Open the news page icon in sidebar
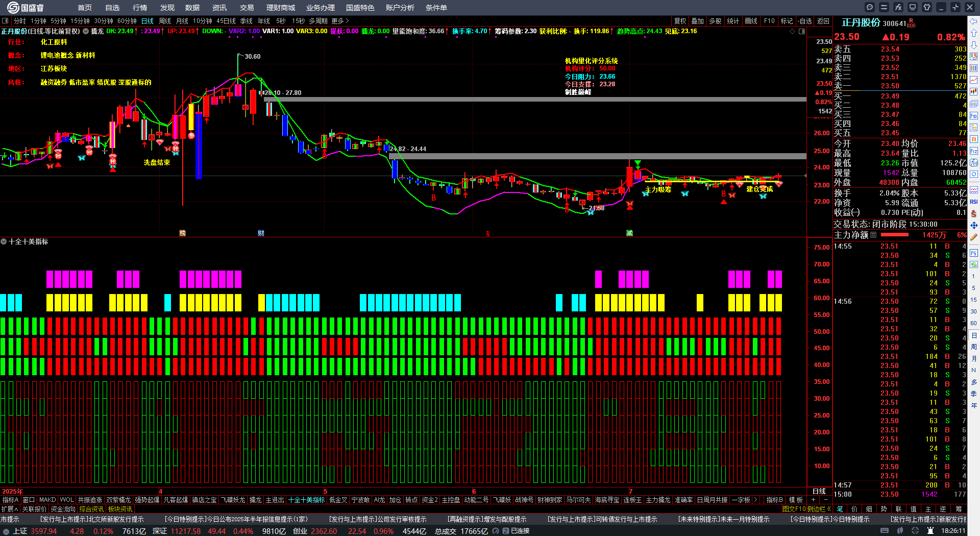The height and width of the screenshot is (536, 980). [974, 104]
